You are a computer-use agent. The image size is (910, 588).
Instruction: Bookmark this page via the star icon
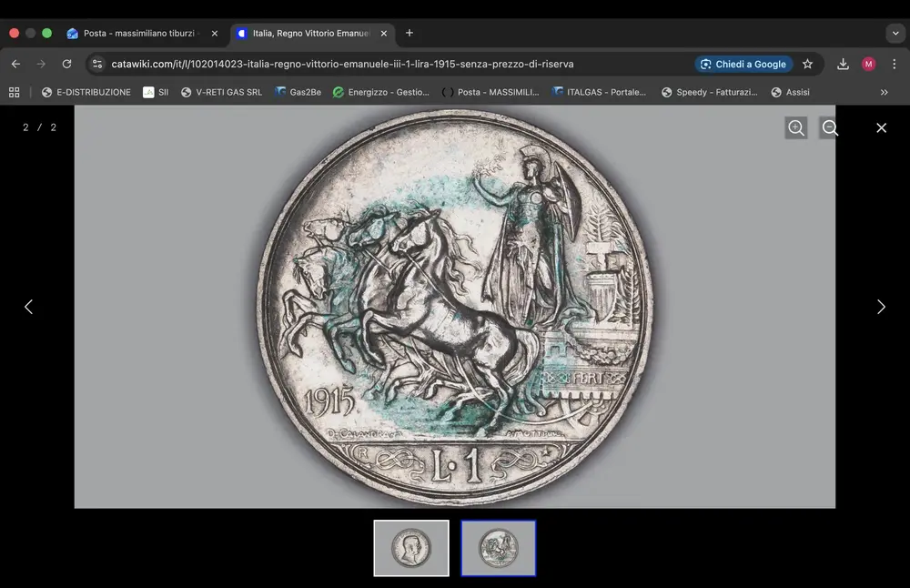[x=807, y=64]
